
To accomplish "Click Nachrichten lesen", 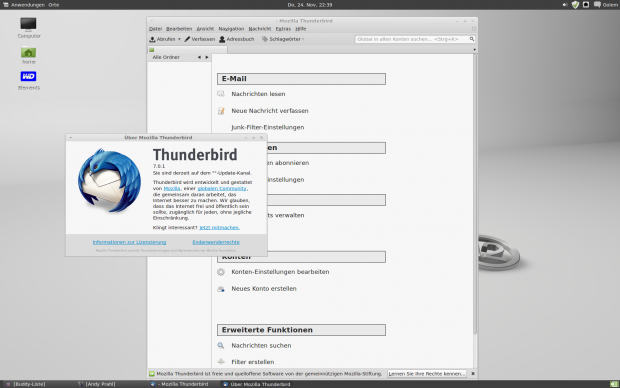I will pos(258,94).
